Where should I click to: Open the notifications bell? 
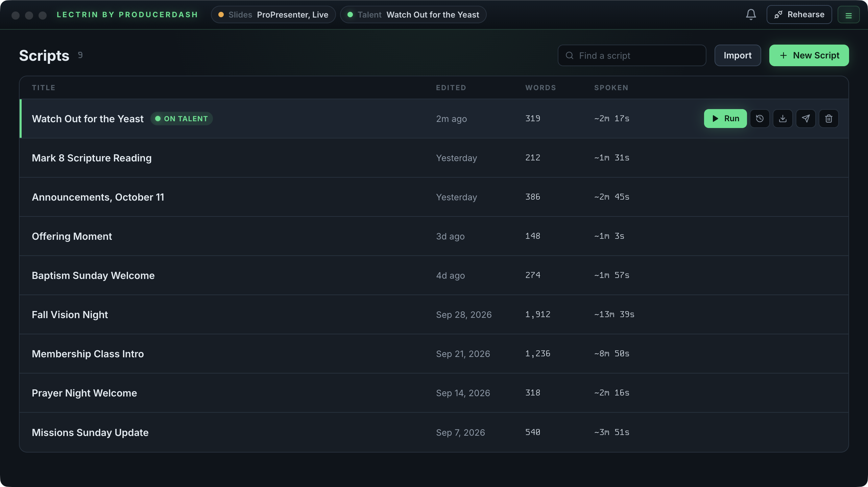point(751,15)
